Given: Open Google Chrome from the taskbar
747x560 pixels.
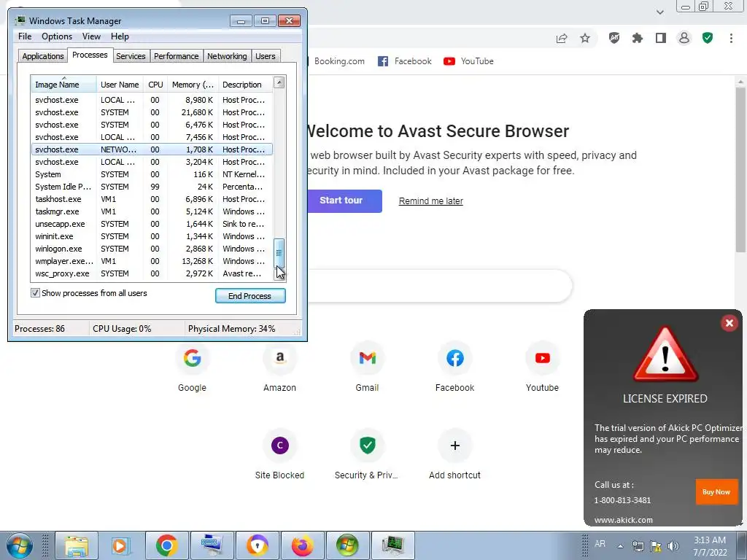Looking at the screenshot, I should pyautogui.click(x=166, y=545).
